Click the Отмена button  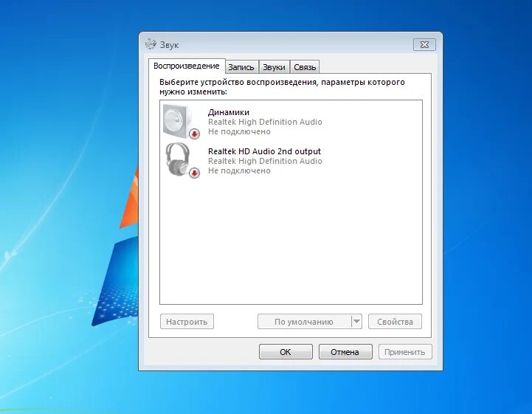345,352
